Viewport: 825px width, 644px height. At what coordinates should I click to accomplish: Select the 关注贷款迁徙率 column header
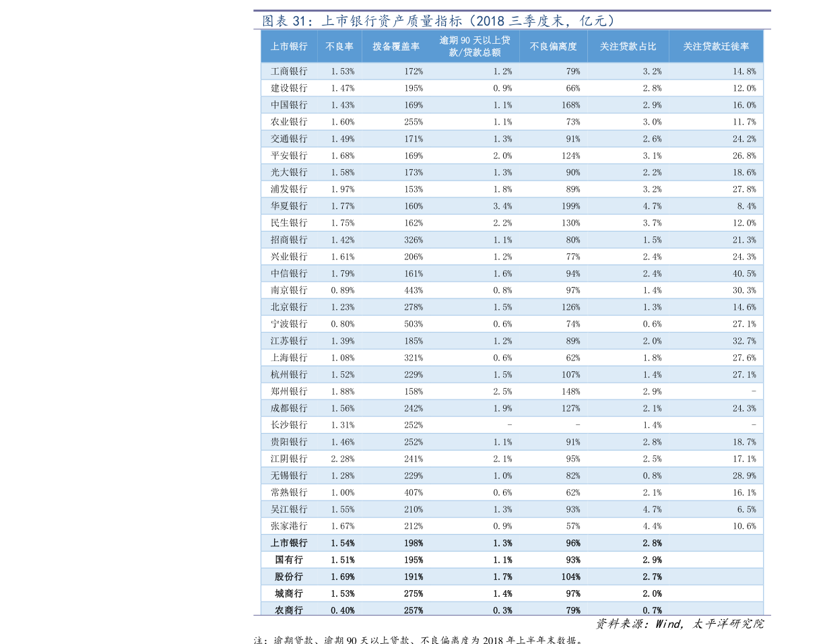point(716,46)
